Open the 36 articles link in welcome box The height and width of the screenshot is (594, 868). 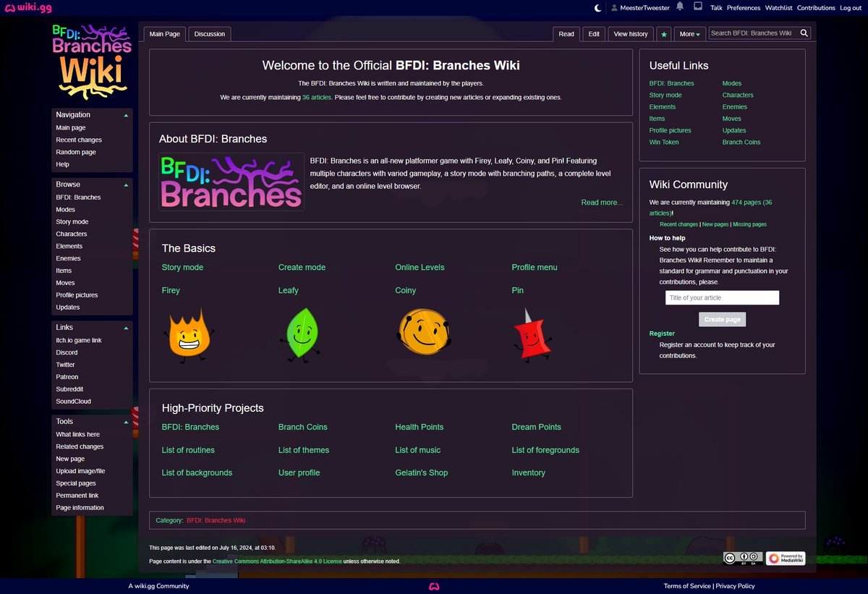(317, 97)
